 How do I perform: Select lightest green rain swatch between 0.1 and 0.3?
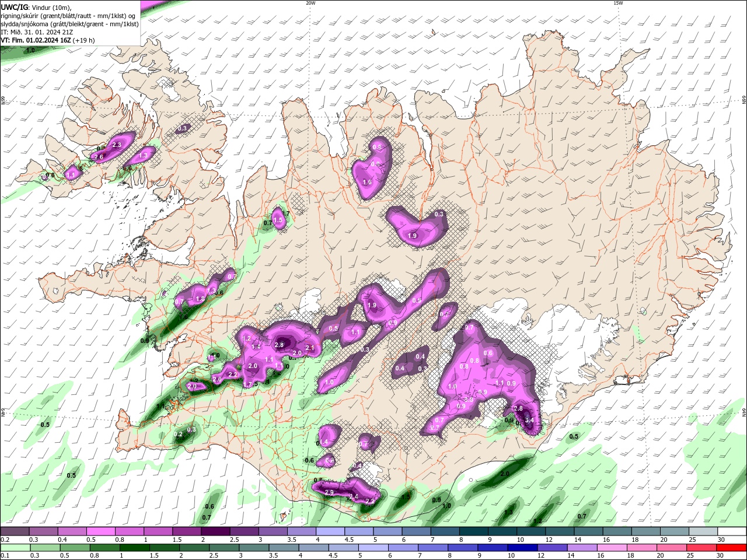click(x=15, y=548)
